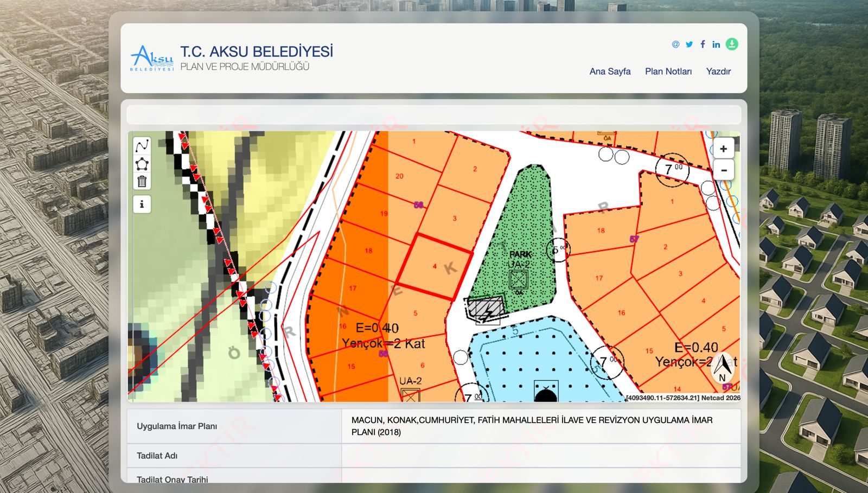
Task: Open the LinkedIn share icon
Action: pos(716,44)
